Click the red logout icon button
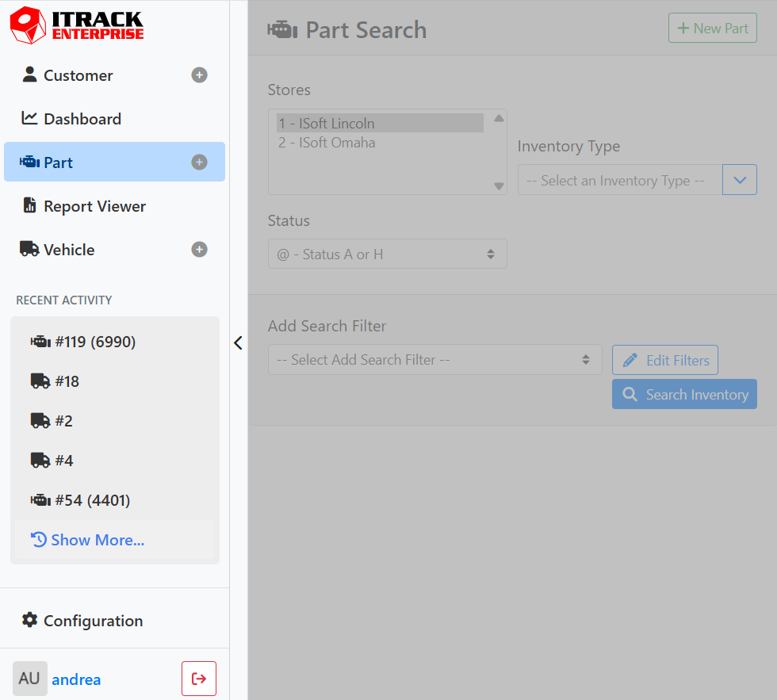 click(x=199, y=679)
